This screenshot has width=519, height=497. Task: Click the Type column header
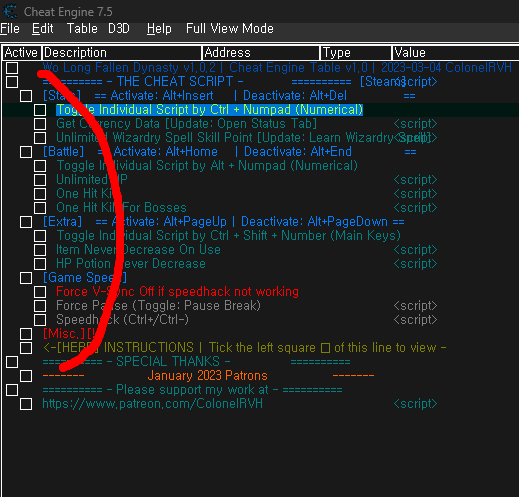coord(356,53)
